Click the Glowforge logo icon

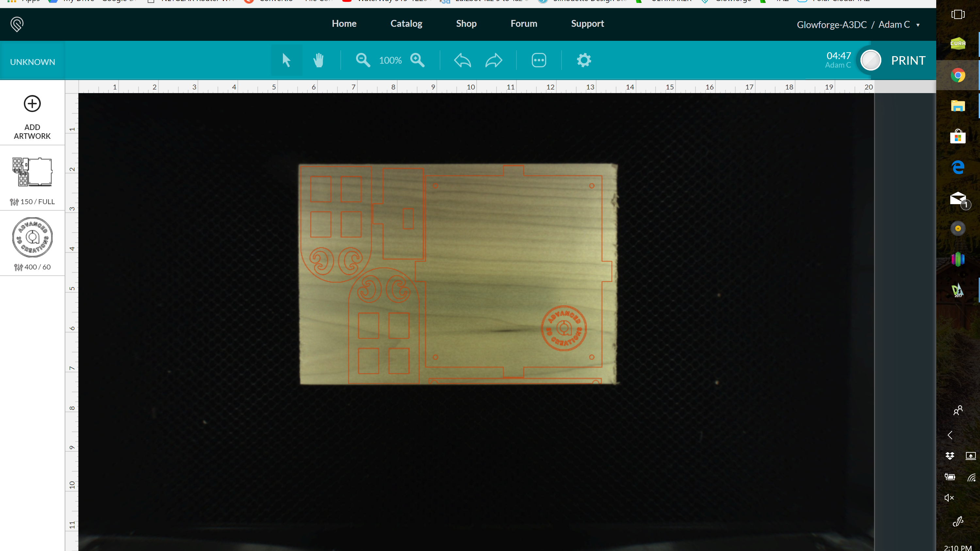click(17, 24)
